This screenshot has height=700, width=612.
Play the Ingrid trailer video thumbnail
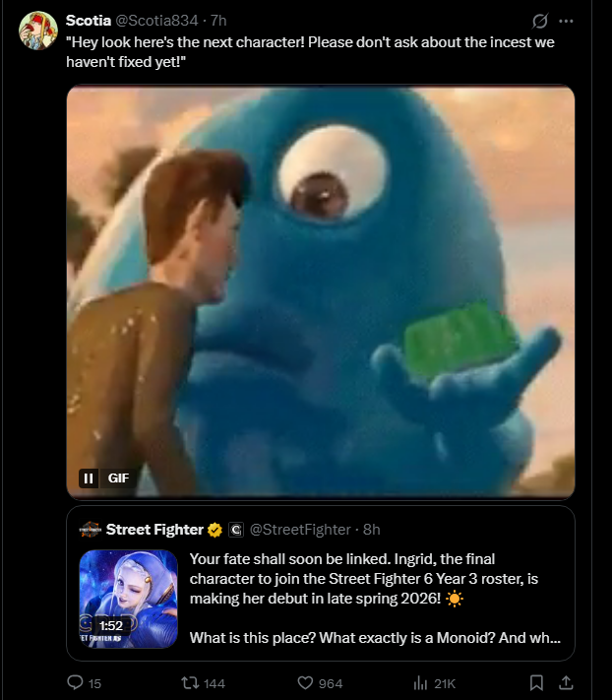pos(129,599)
